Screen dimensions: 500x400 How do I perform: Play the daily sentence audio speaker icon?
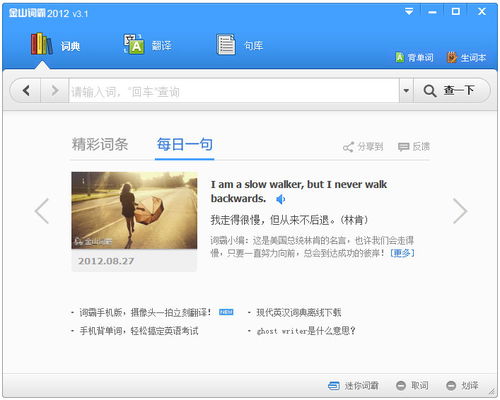(x=280, y=199)
